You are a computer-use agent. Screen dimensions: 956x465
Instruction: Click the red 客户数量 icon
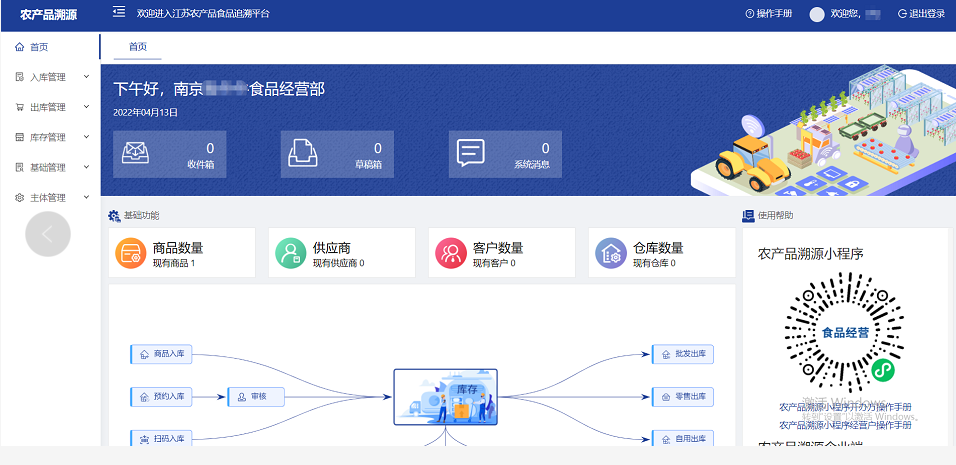click(x=450, y=254)
